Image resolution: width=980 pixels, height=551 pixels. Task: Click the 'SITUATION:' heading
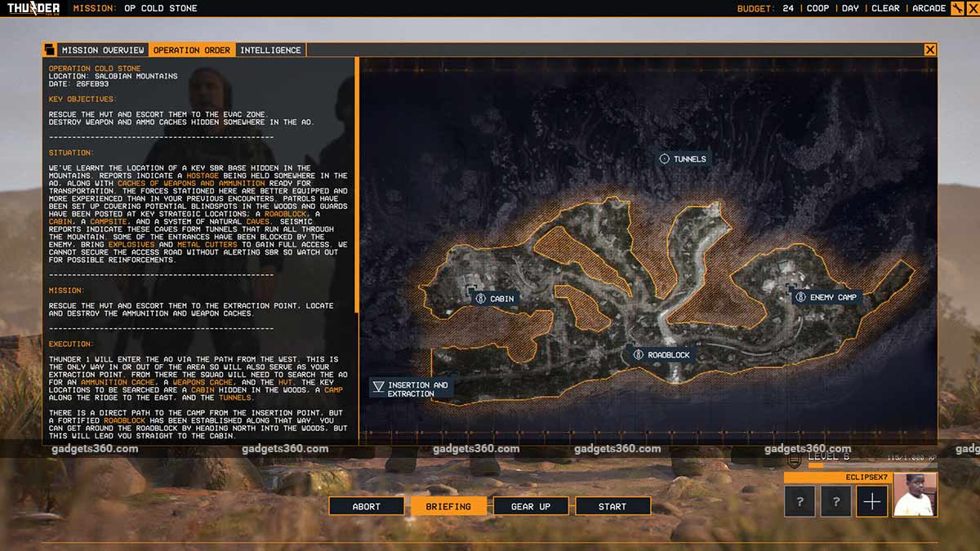(x=71, y=153)
